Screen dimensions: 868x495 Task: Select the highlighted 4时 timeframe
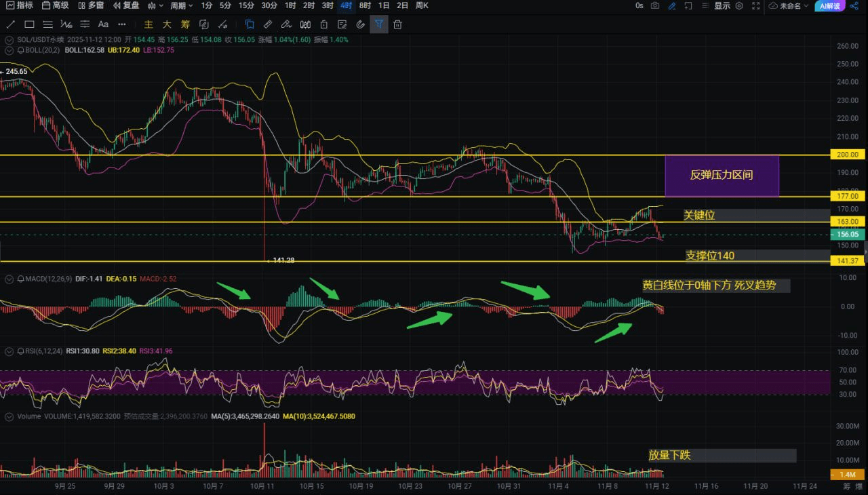point(347,5)
